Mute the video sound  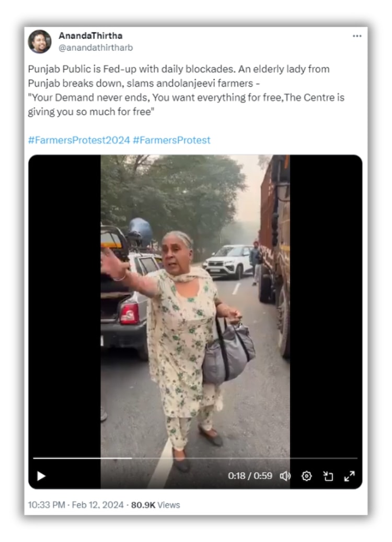coord(285,476)
